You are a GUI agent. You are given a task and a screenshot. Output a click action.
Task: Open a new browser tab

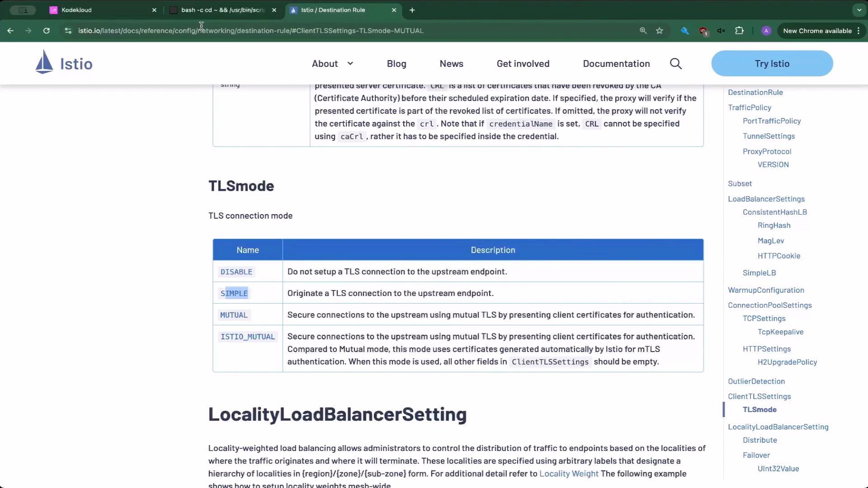coord(412,10)
